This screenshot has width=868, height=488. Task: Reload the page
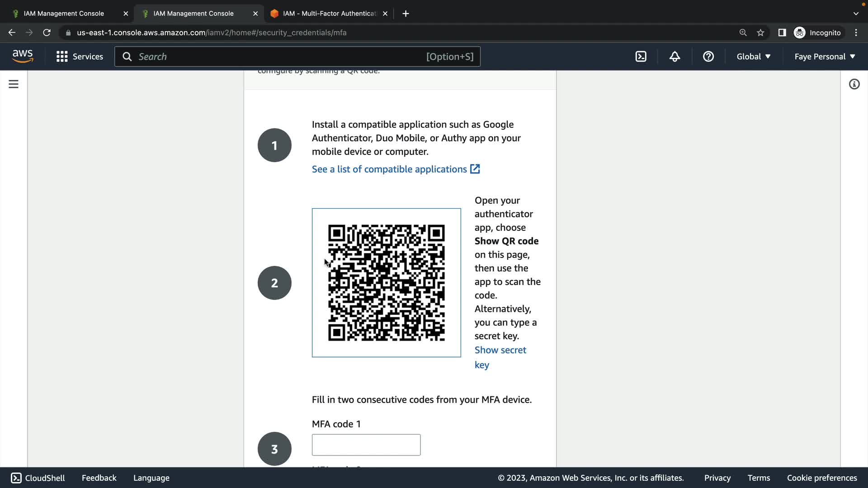pyautogui.click(x=47, y=33)
